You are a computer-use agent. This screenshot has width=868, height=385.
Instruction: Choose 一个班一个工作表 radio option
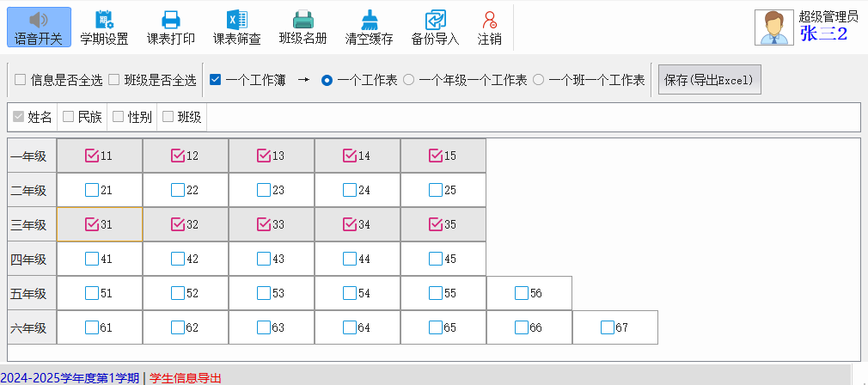pyautogui.click(x=539, y=80)
